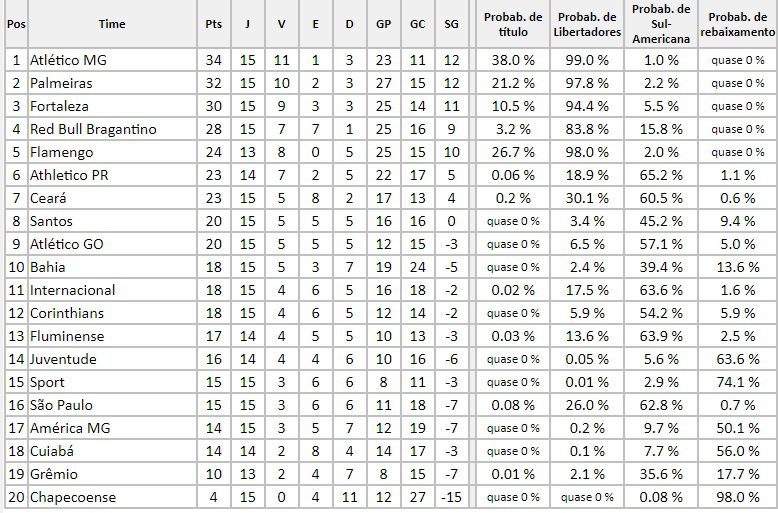Select the São Paulo team name
Viewport: 778px width, 513px height.
(x=63, y=405)
